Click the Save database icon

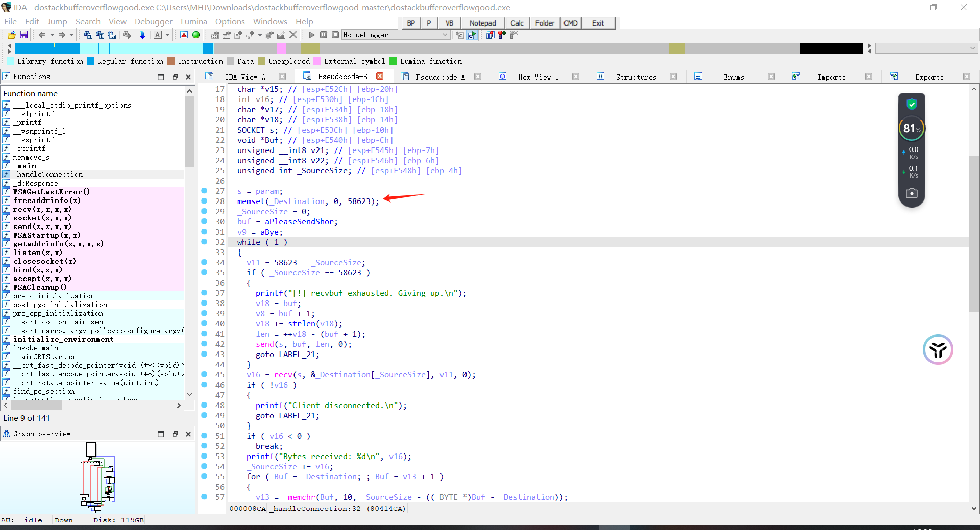coord(23,35)
